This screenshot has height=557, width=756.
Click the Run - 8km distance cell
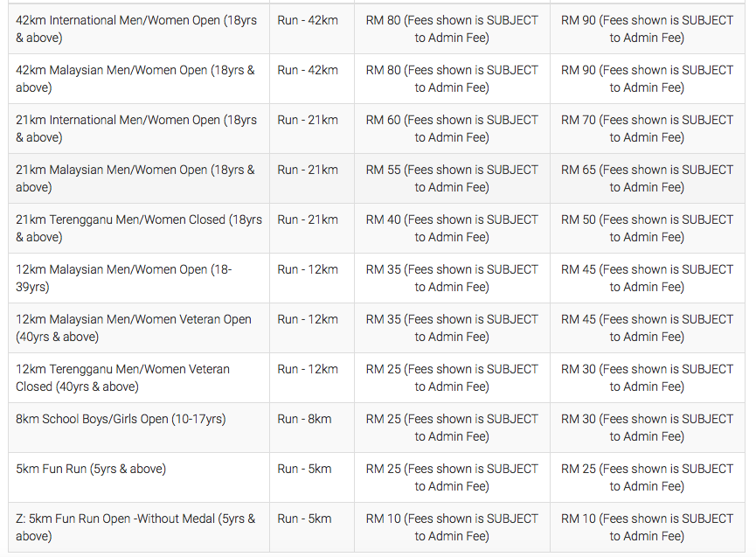point(312,428)
